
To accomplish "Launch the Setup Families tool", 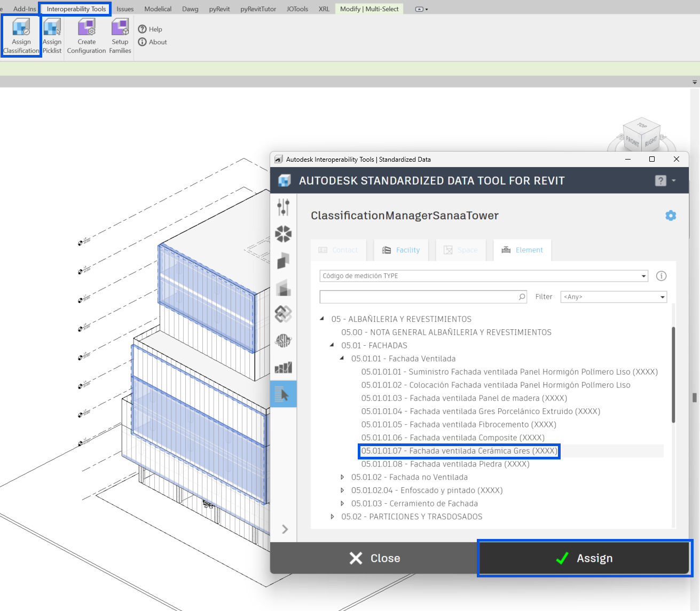I will [120, 27].
